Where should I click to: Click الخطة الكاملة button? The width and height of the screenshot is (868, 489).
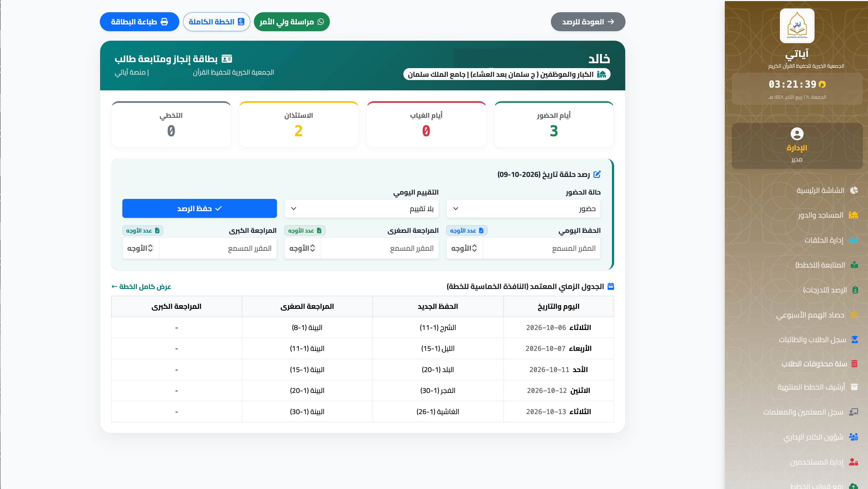[217, 22]
